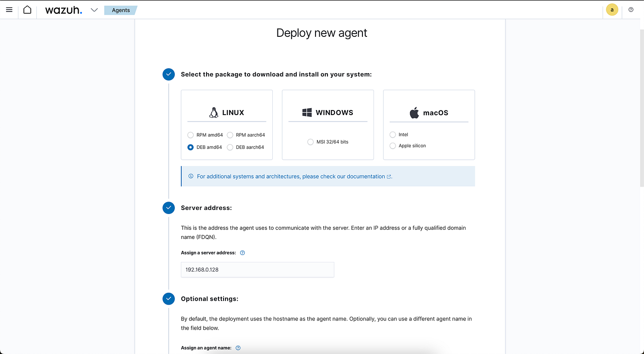Click the help icon in header
Image resolution: width=644 pixels, height=354 pixels.
point(631,10)
